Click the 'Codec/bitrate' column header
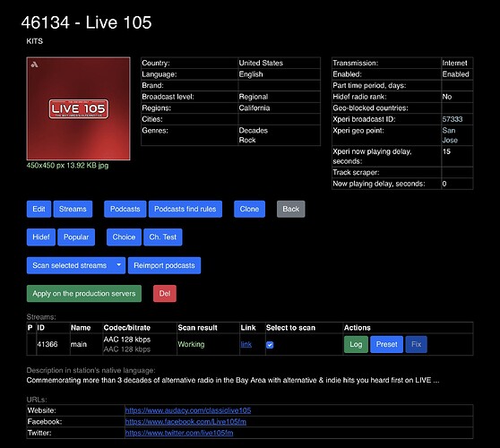Viewport: 500px width, 448px height. 127,328
